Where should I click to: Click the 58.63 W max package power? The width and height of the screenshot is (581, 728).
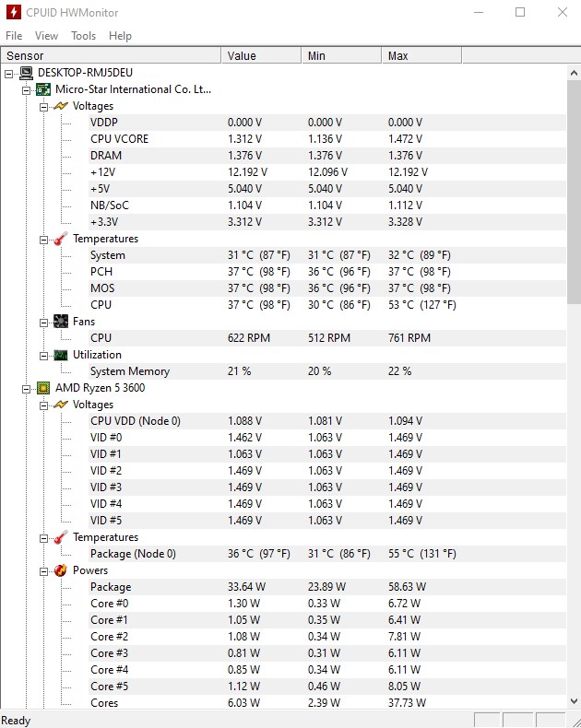407,587
